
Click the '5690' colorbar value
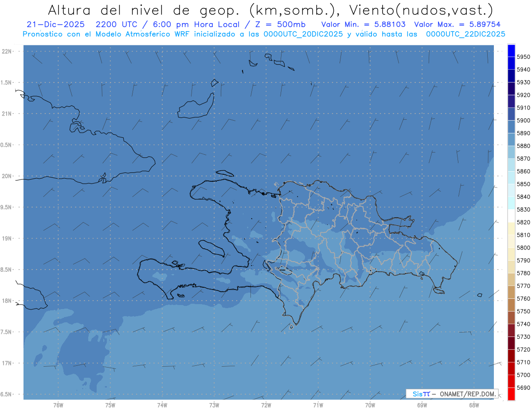coord(523,388)
